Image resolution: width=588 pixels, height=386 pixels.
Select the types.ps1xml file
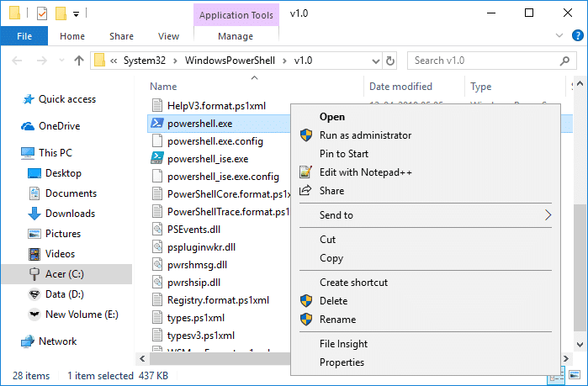coord(196,318)
